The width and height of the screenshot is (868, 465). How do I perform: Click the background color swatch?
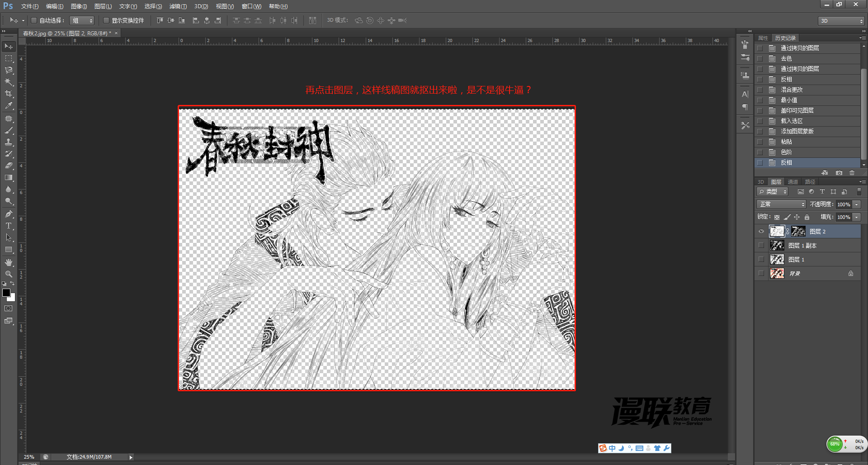(x=12, y=298)
